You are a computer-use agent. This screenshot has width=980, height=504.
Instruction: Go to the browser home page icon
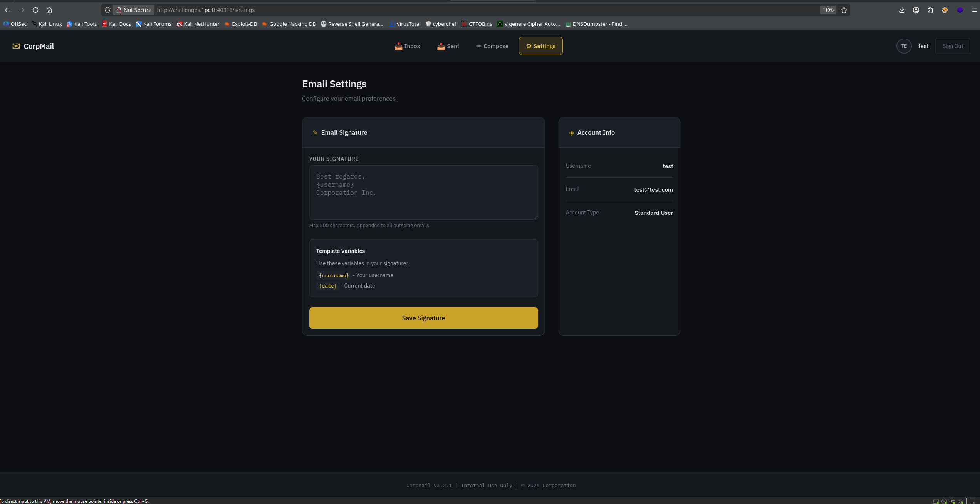tap(49, 10)
